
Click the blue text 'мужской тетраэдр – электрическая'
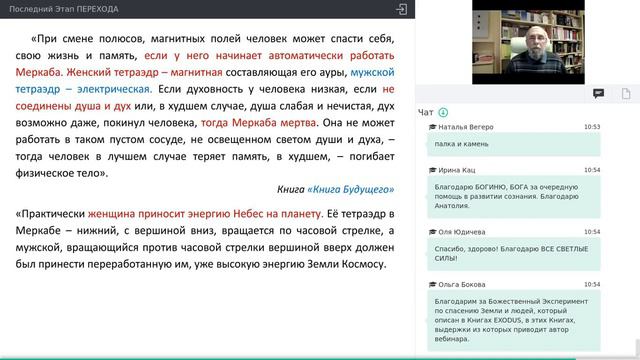click(x=205, y=81)
